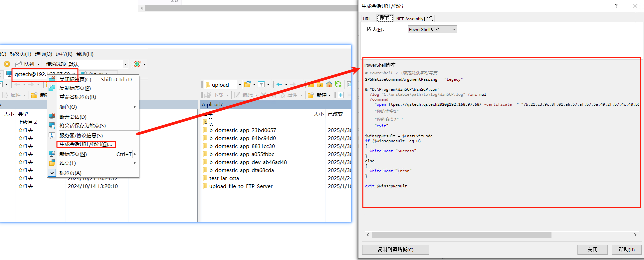Screen dimensions: 644x260
Task: Click the 上级目录 row in the local panel
Action: point(28,122)
